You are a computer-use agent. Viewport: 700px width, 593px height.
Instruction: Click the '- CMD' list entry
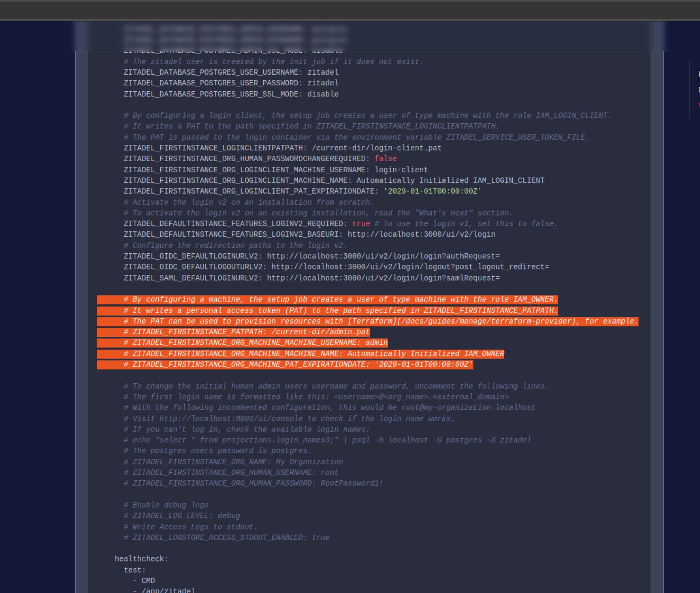[x=144, y=581]
